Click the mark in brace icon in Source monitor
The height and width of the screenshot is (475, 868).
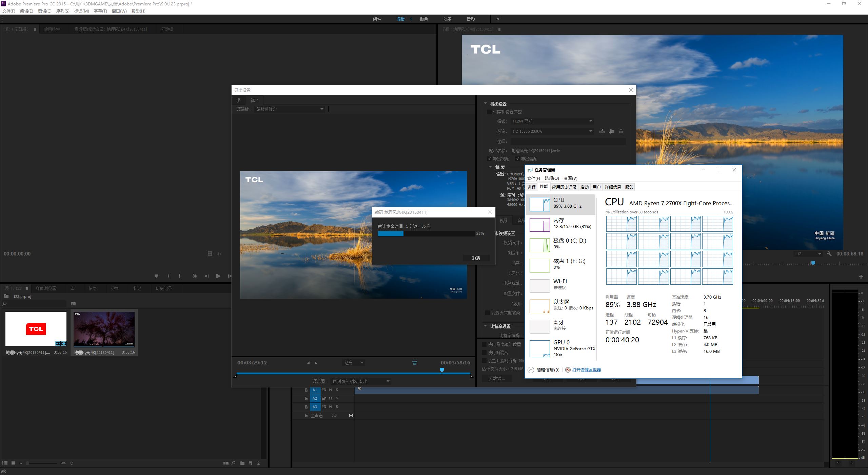point(169,276)
